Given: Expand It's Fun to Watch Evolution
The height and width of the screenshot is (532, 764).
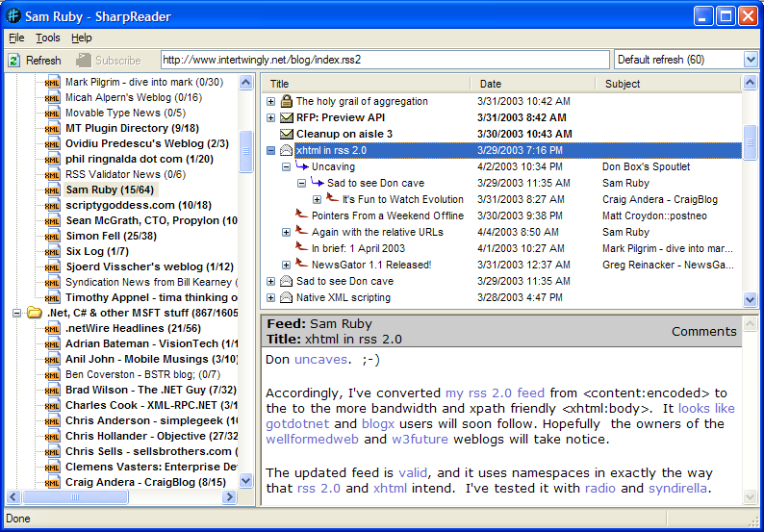Looking at the screenshot, I should coord(318,200).
